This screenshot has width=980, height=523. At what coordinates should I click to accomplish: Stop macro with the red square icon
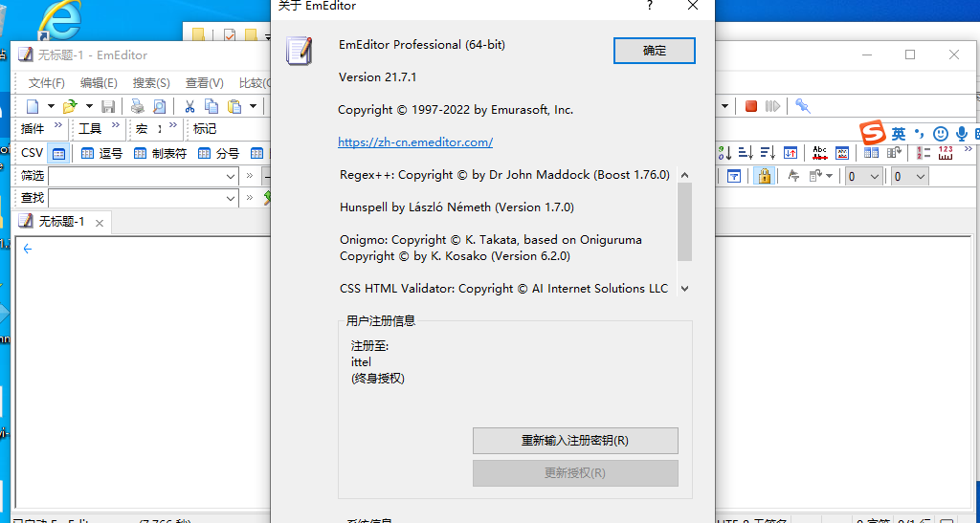[x=751, y=107]
